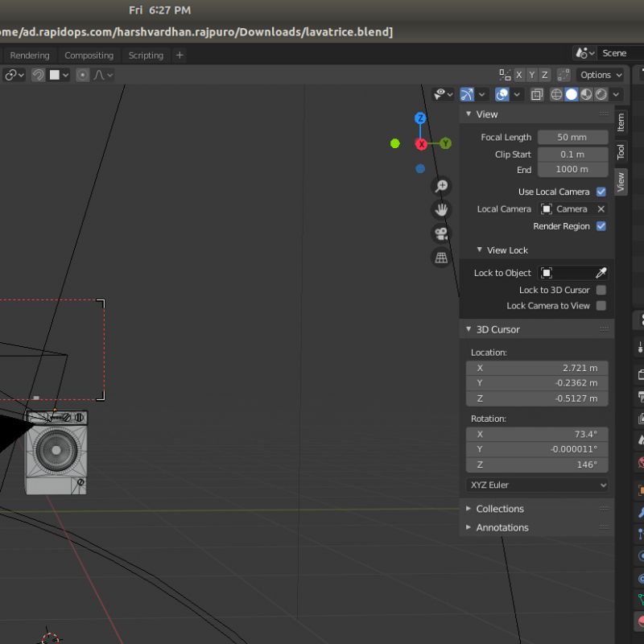Switch to Scripting workspace tab
The width and height of the screenshot is (644, 644).
coord(146,56)
